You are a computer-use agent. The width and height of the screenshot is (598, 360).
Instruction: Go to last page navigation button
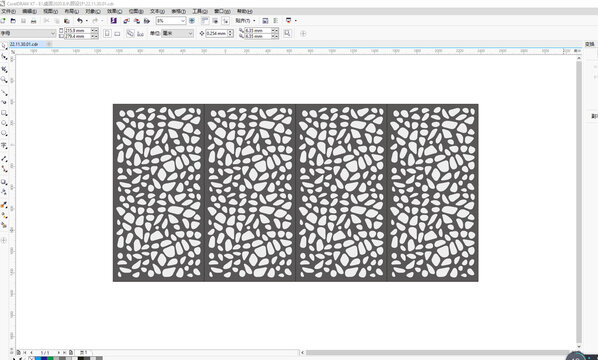(x=64, y=352)
